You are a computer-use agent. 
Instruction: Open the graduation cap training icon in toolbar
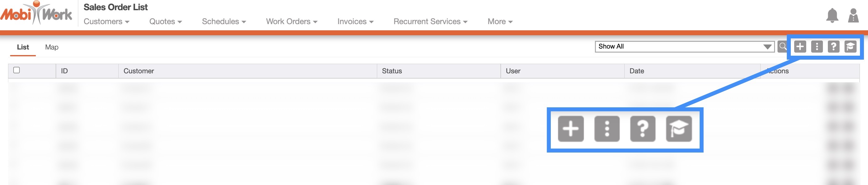[850, 46]
